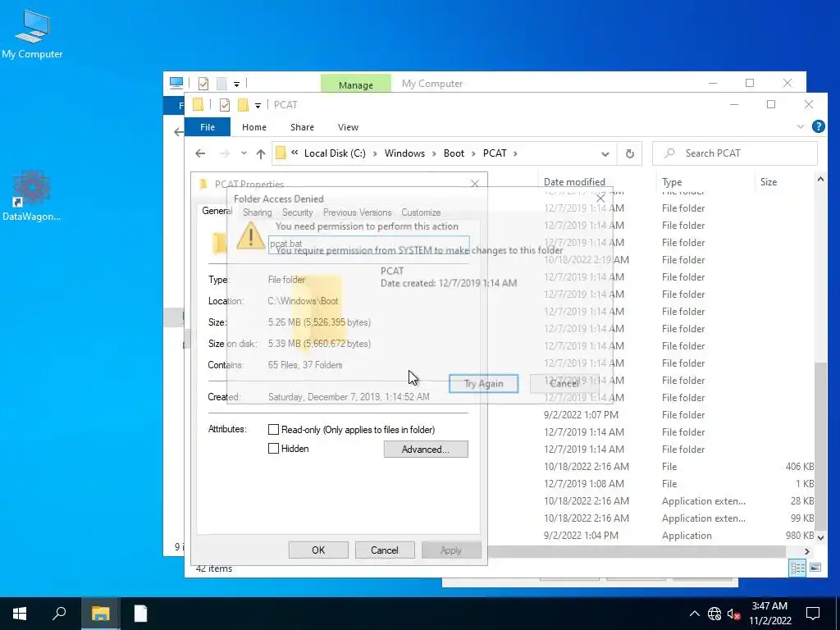
Task: Open the View ribbon tab
Action: click(348, 127)
